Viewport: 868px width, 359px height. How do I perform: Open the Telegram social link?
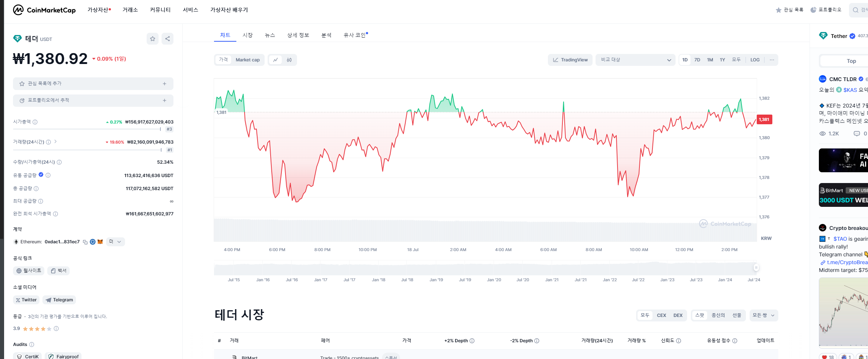(x=59, y=300)
